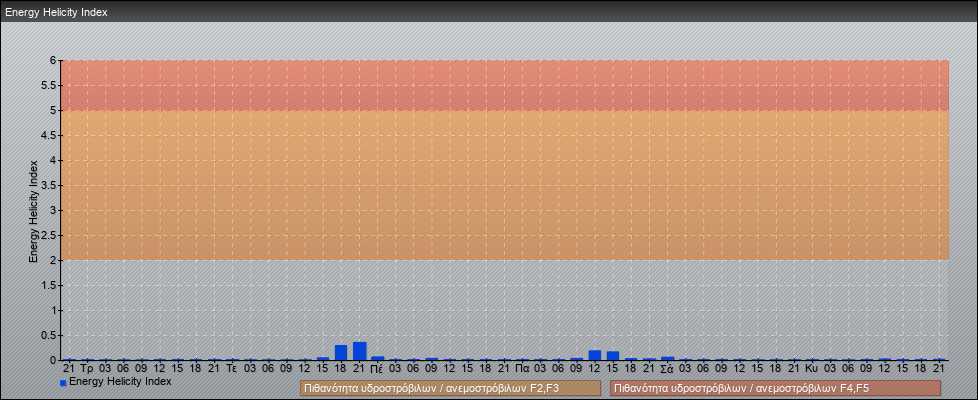Screen dimensions: 978x400
Task: Click the blue Energy Helicity Index legend marker
Action: coord(63,382)
